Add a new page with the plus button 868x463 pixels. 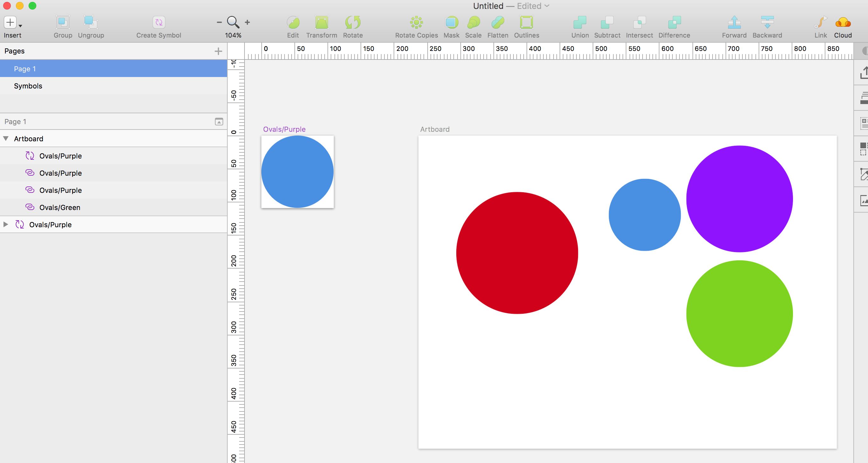click(x=218, y=51)
